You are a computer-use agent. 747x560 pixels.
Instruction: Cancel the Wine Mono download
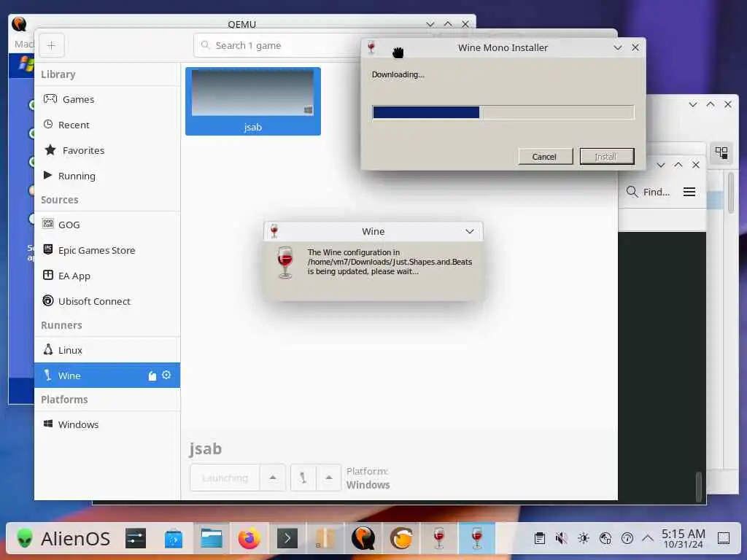tap(544, 157)
